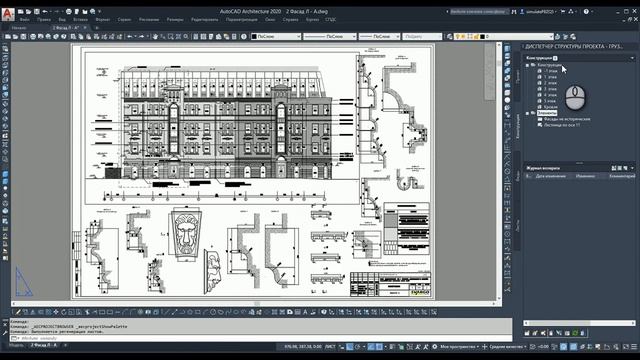This screenshot has height=360, width=640.
Task: Click the green refresh icon in navigator bottom bar
Action: (575, 333)
